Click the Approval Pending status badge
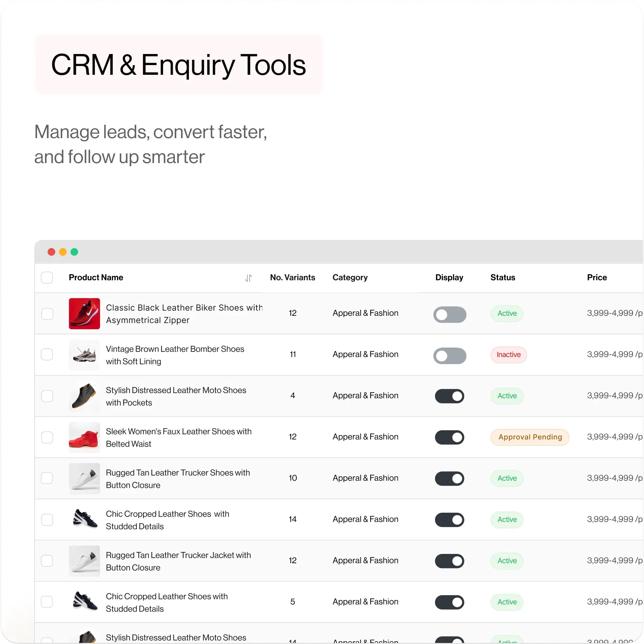Viewport: 644px width, 644px height. [x=529, y=437]
